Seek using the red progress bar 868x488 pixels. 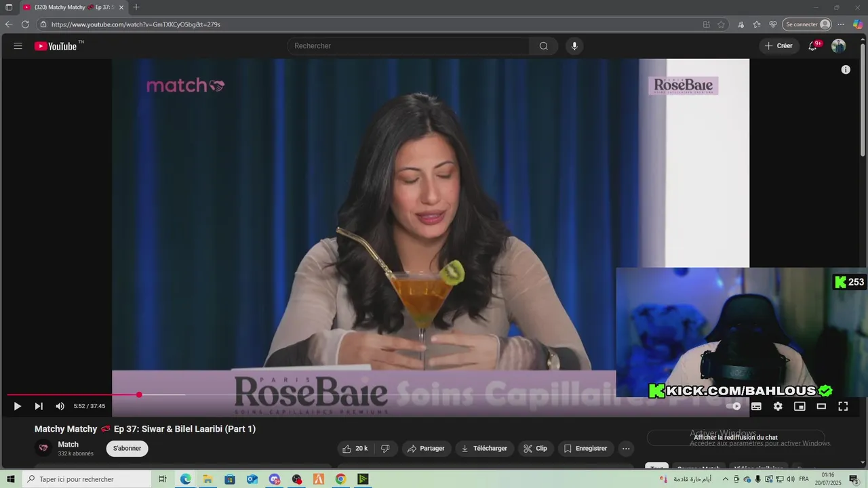click(x=73, y=394)
